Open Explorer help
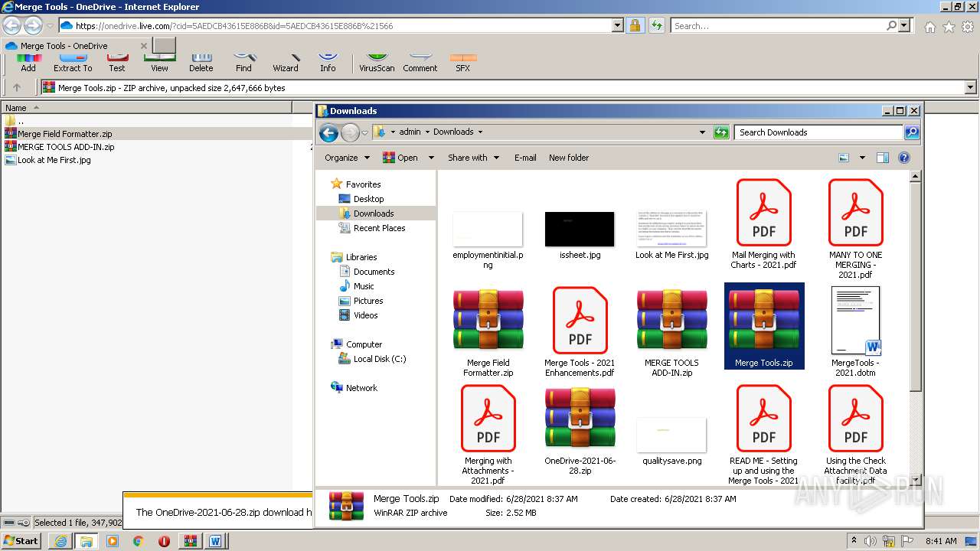Viewport: 980px width, 551px height. [x=903, y=158]
